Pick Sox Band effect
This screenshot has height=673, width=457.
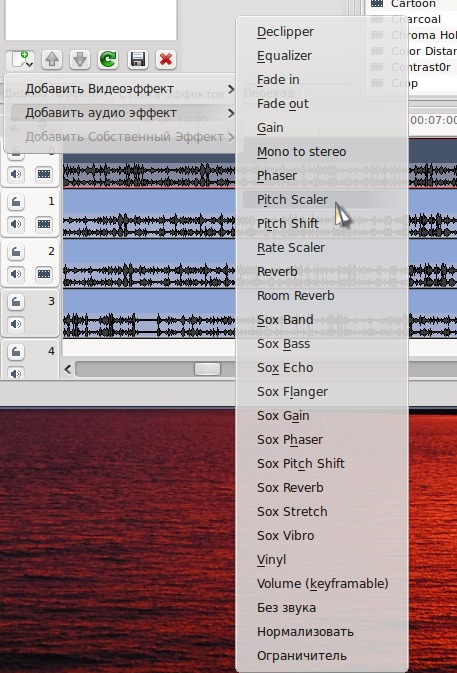pos(322,320)
